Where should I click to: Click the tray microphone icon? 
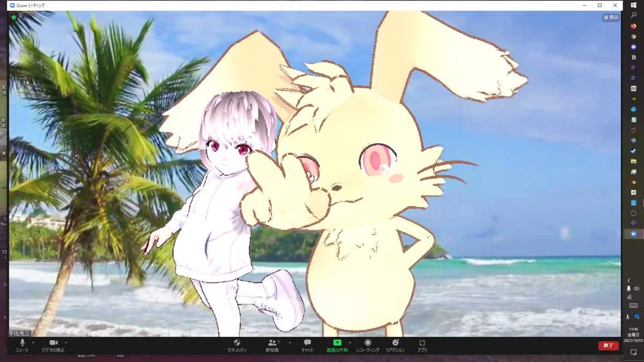[629, 289]
